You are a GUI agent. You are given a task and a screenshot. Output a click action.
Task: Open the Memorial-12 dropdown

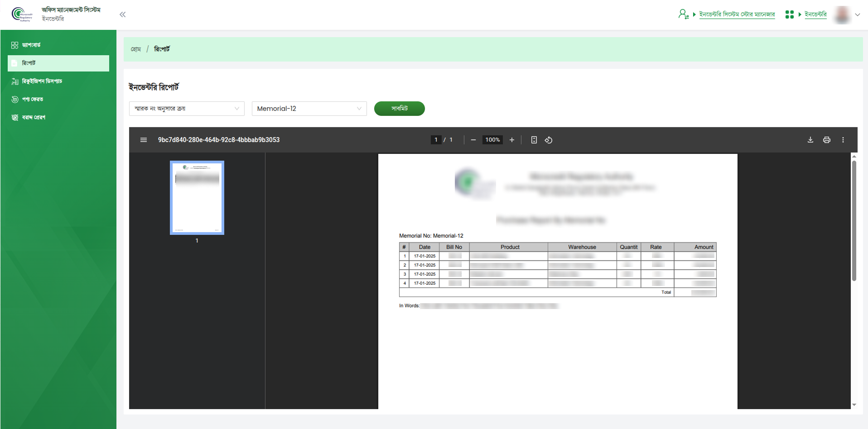[x=309, y=109]
